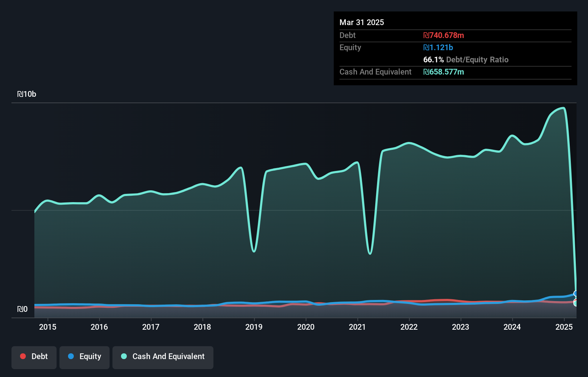Click the Mar 31 2025 tooltip date

362,22
